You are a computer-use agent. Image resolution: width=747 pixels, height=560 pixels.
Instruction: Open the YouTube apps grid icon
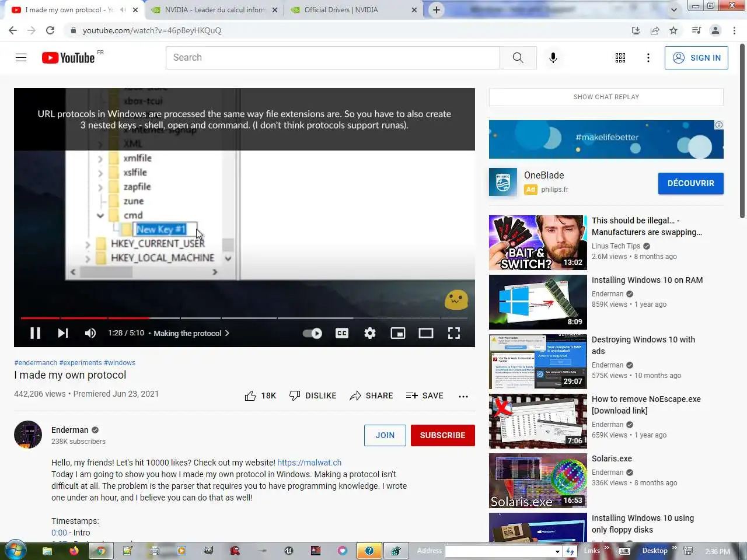coord(620,58)
